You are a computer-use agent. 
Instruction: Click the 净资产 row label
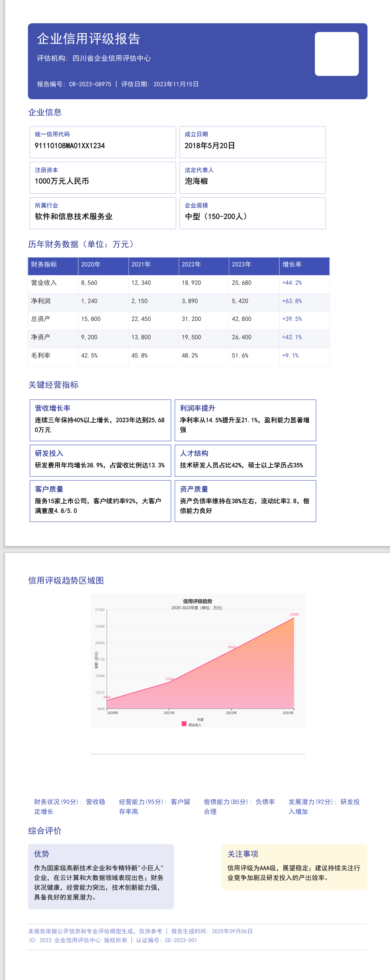(40, 337)
